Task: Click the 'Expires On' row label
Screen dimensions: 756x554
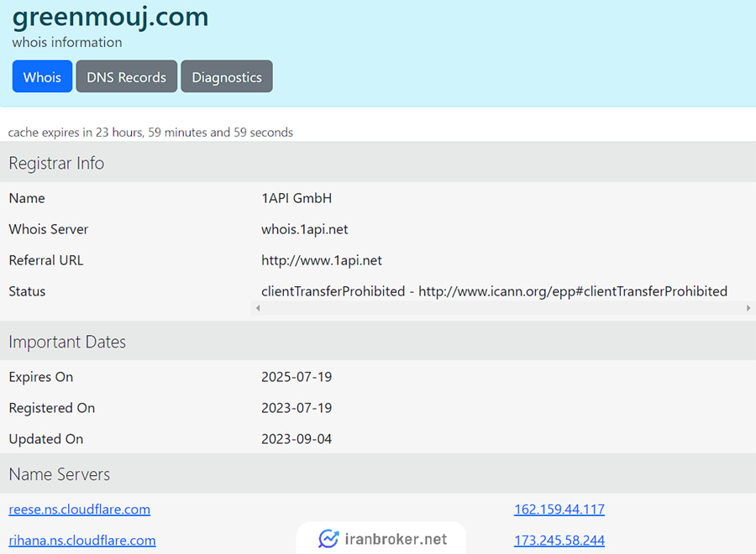Action: [x=41, y=377]
